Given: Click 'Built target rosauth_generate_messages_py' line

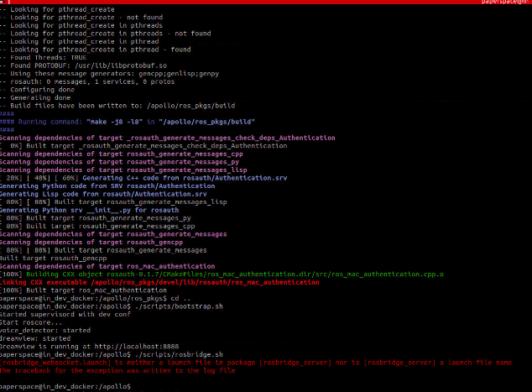Looking at the screenshot, I should 96,218.
